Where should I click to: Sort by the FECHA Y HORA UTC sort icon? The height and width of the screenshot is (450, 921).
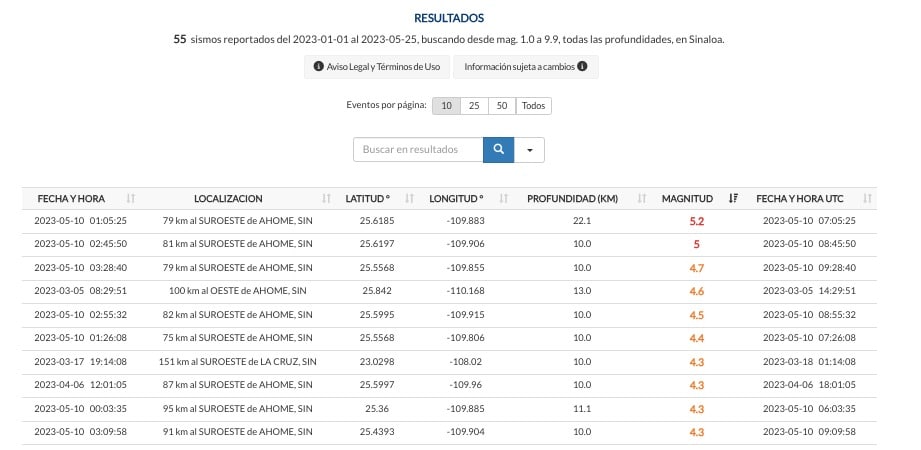point(868,199)
